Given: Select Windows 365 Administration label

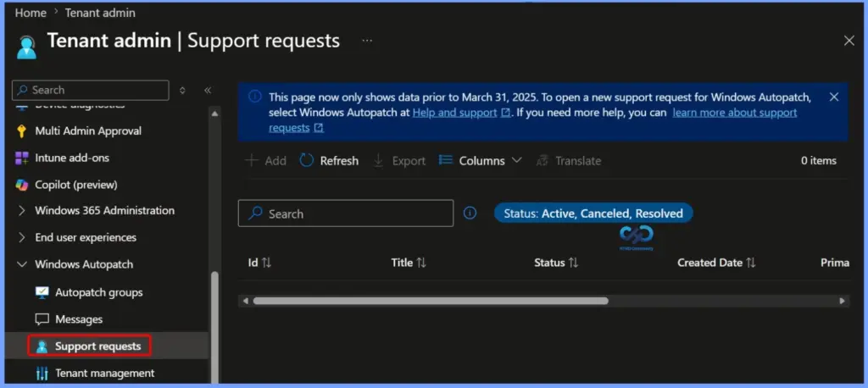Looking at the screenshot, I should pyautogui.click(x=104, y=211).
